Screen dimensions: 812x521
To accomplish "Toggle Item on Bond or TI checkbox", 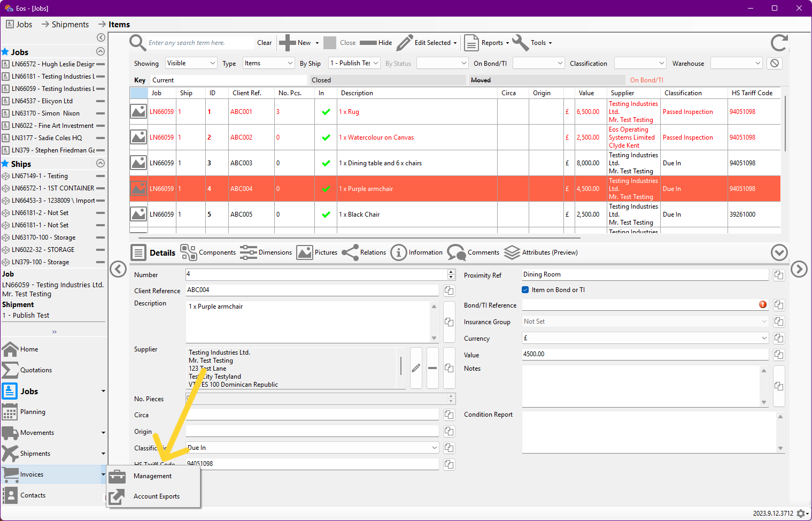I will tap(525, 290).
